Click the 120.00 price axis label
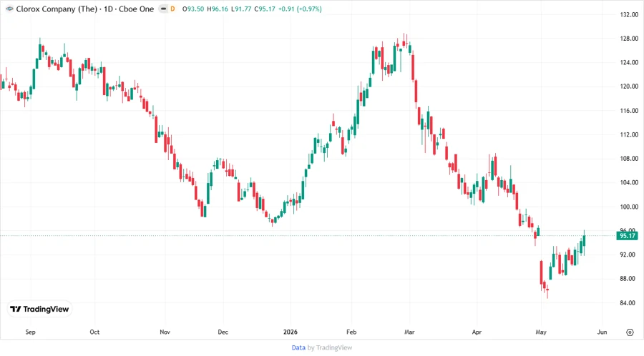This screenshot has height=356, width=644. click(629, 86)
